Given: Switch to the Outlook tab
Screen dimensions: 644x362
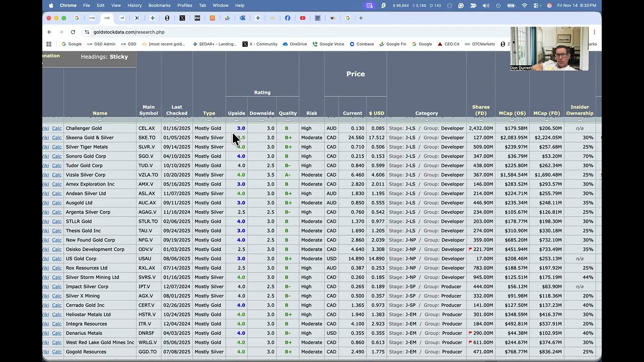Looking at the screenshot, I should click(243, 18).
